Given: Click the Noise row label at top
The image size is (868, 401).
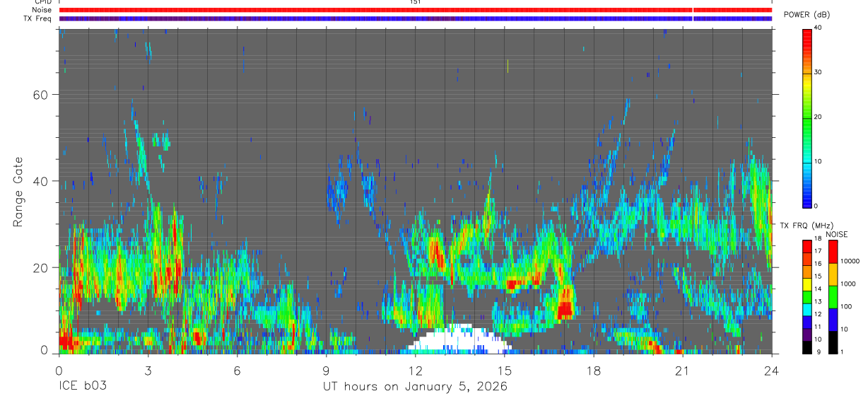Looking at the screenshot, I should tap(41, 10).
